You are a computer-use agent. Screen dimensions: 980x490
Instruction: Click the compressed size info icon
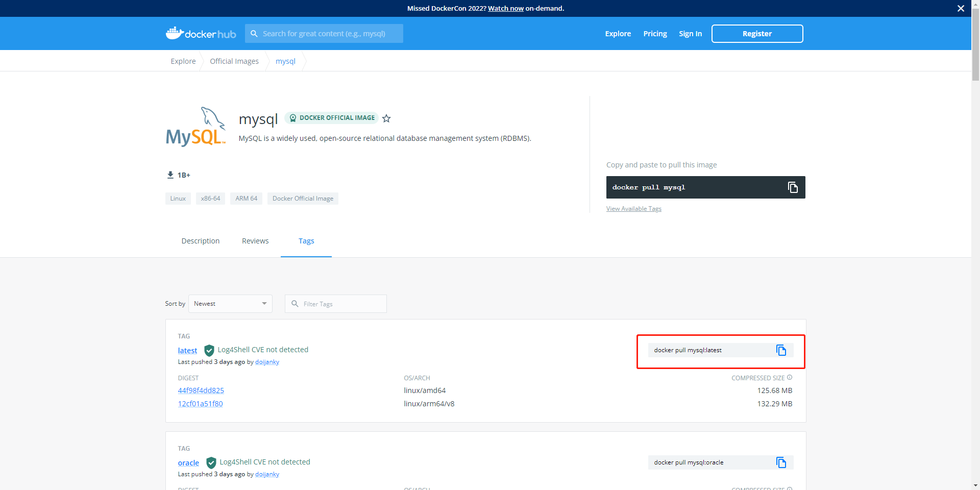click(x=790, y=378)
